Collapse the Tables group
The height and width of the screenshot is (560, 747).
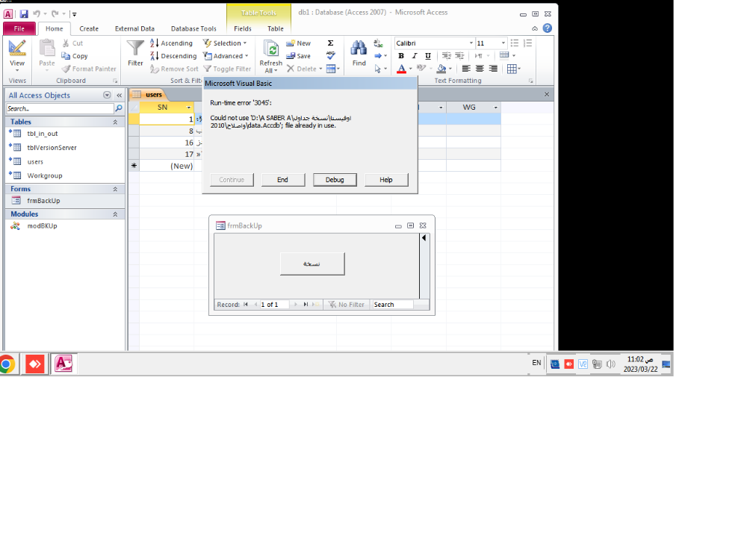(115, 122)
